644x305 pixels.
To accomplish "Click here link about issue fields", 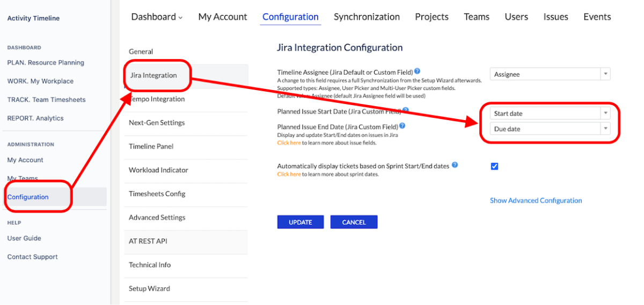I will 289,143.
